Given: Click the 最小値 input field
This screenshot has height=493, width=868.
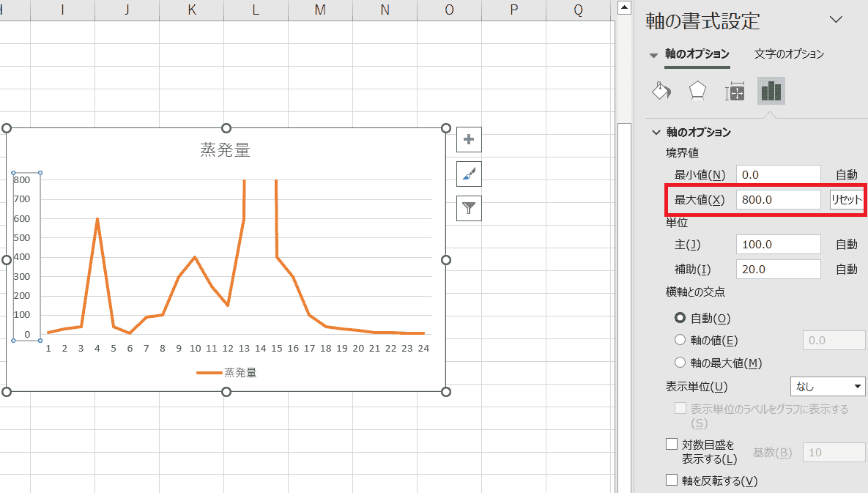Looking at the screenshot, I should click(778, 175).
